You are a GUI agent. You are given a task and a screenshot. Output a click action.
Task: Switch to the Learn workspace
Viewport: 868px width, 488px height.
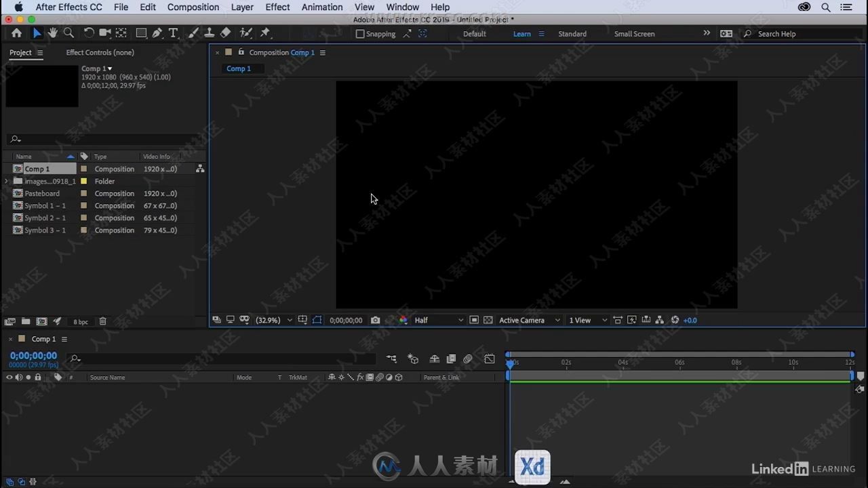point(522,34)
